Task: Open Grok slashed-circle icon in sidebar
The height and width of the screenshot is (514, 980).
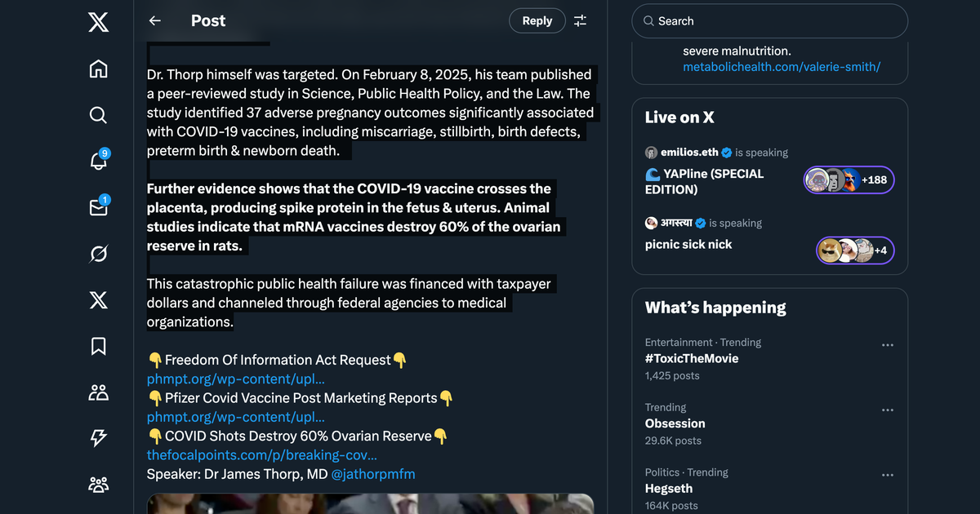Action: coord(98,255)
